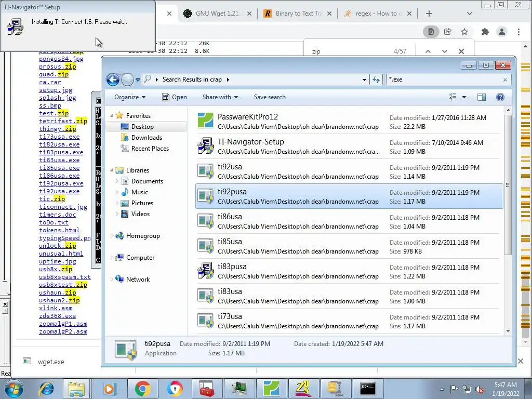Click the Explorer Forward navigation arrow
Image resolution: width=532 pixels, height=399 pixels.
[127, 79]
